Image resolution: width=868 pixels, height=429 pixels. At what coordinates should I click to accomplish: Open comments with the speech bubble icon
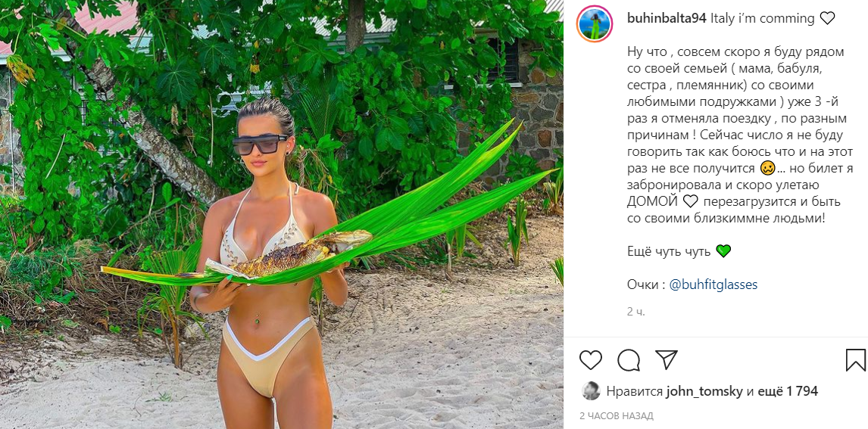click(629, 360)
